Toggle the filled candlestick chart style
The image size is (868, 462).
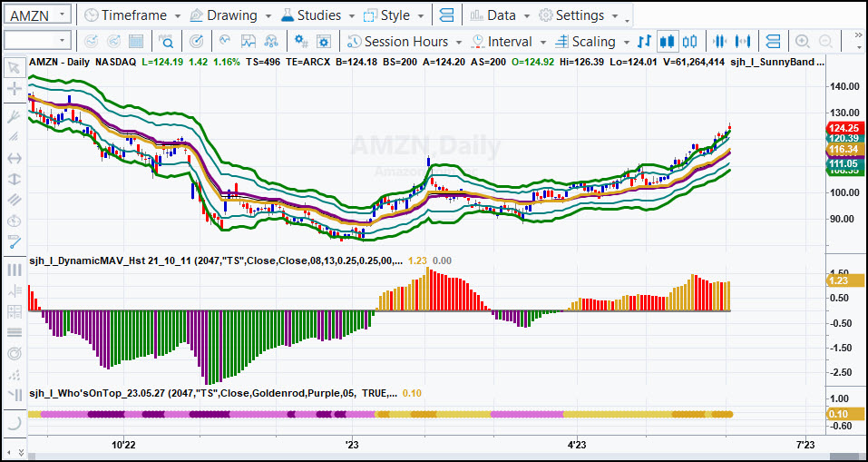pyautogui.click(x=667, y=41)
